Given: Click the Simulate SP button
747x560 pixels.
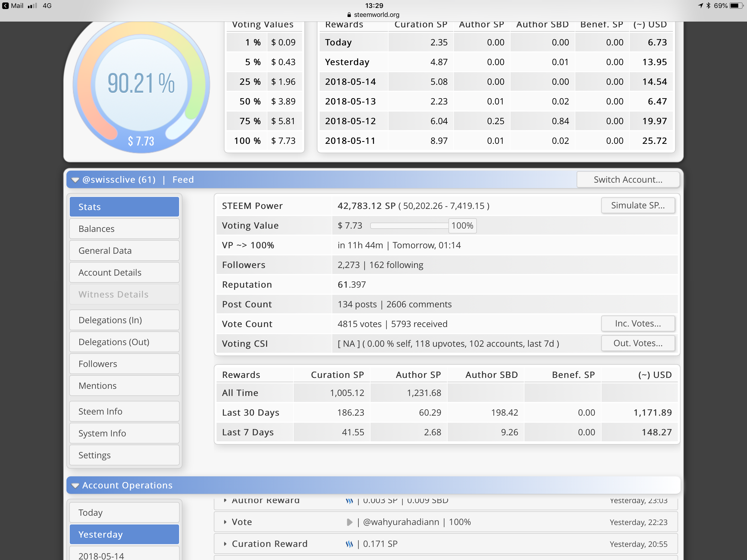Looking at the screenshot, I should [638, 205].
